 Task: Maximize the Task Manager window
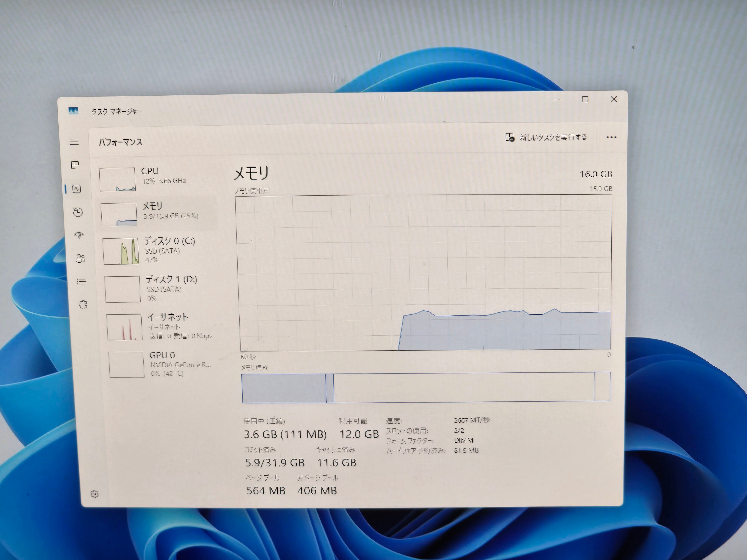click(585, 99)
